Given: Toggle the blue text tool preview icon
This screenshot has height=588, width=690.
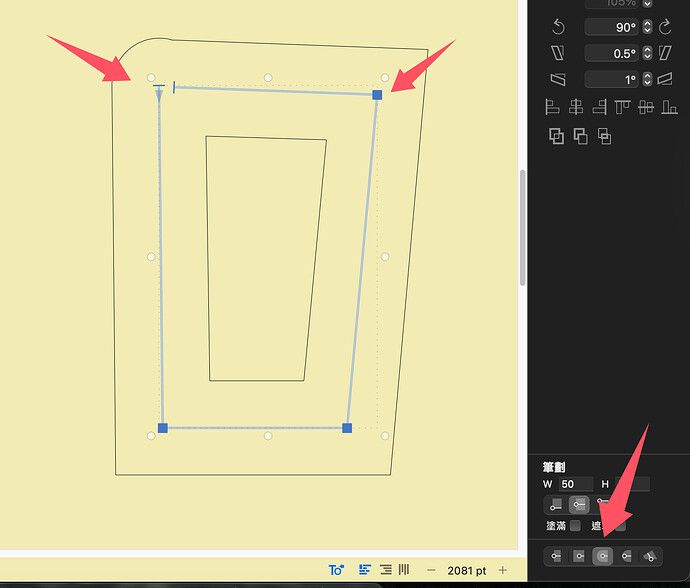Looking at the screenshot, I should (x=336, y=570).
